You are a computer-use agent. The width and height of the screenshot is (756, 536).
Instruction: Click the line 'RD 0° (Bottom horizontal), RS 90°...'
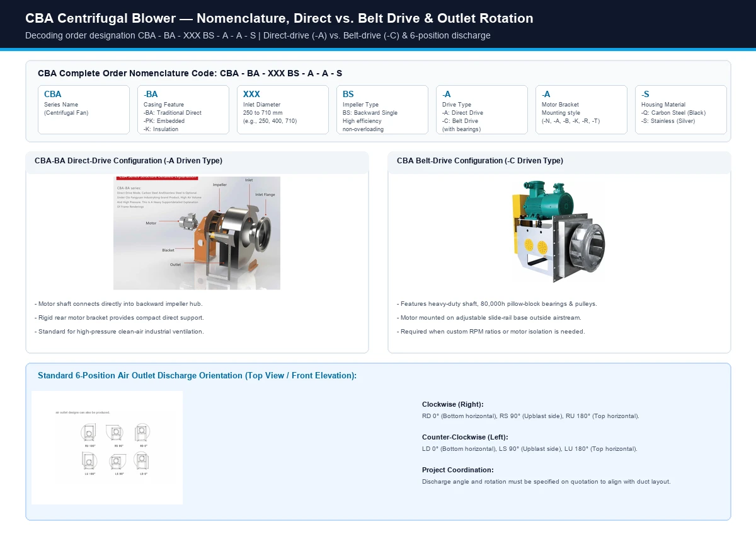pyautogui.click(x=530, y=416)
